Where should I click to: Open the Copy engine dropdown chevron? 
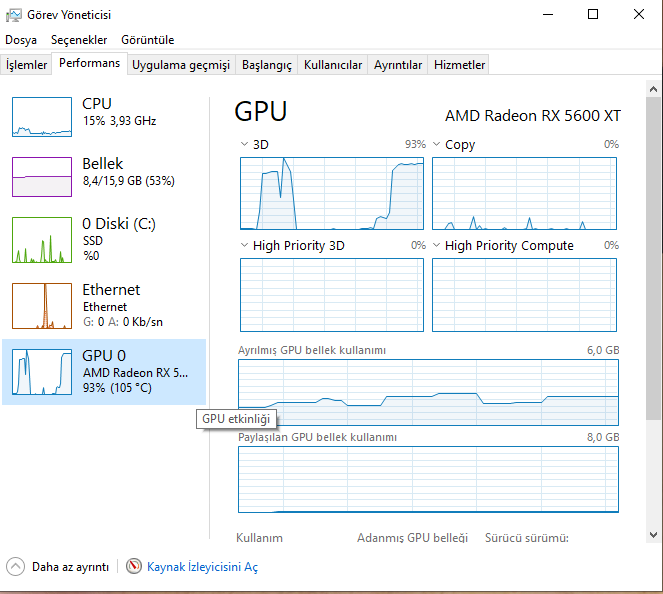tap(436, 144)
